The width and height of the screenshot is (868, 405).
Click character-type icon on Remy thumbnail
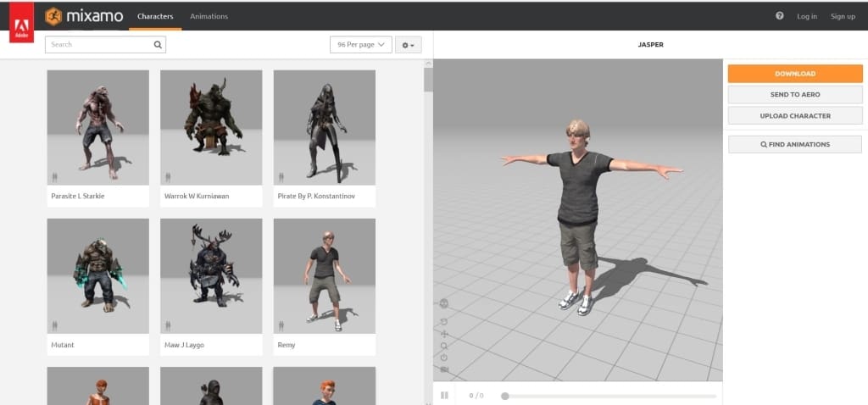click(x=281, y=326)
